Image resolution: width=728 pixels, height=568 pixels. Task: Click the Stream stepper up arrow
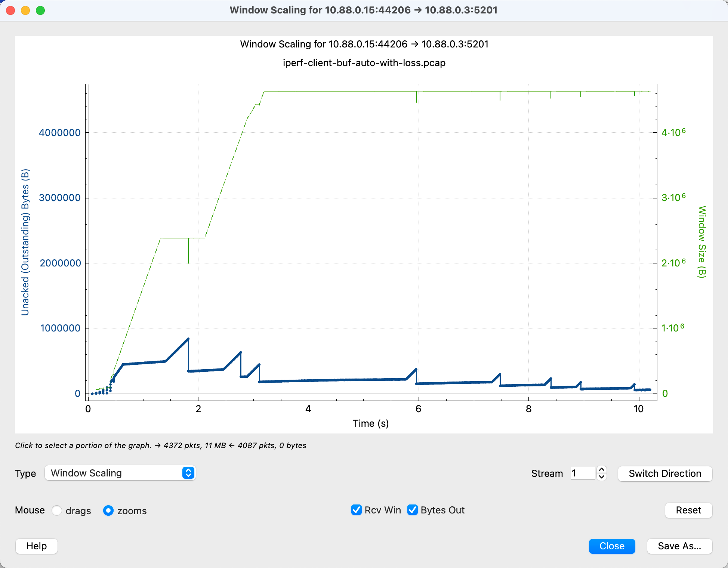602,470
